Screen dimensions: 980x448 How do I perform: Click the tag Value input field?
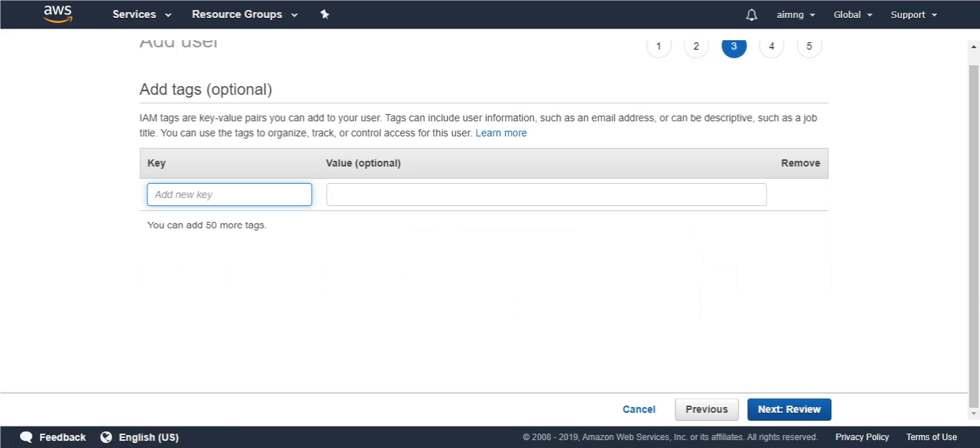[x=546, y=195]
